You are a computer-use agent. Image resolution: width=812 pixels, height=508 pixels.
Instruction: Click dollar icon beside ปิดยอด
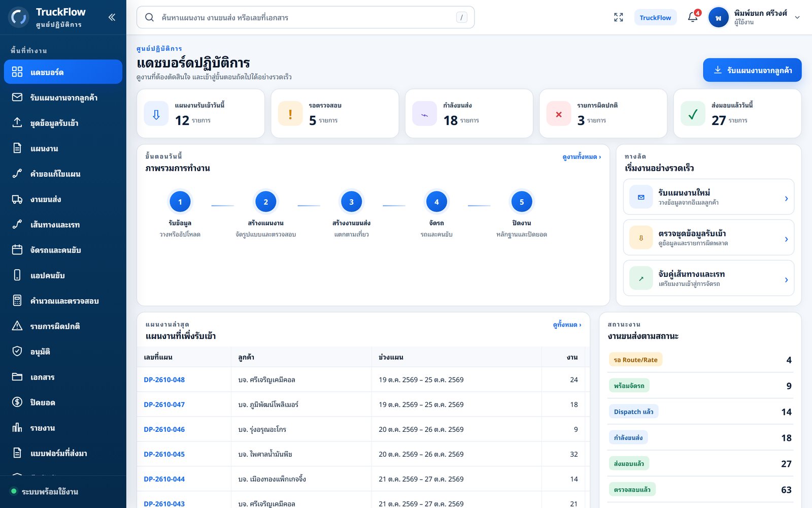17,402
